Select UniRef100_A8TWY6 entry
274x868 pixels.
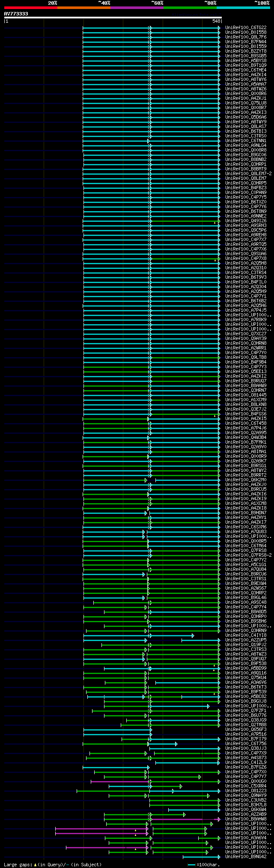point(246,80)
